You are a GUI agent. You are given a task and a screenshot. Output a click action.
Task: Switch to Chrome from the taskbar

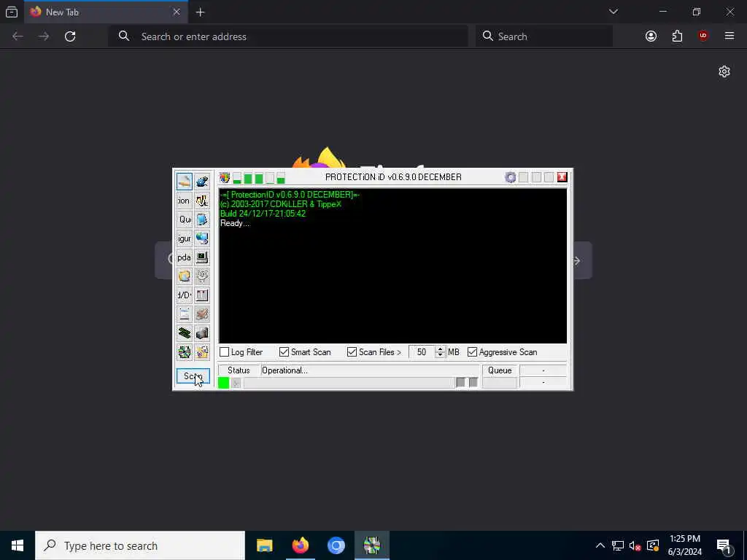336,545
